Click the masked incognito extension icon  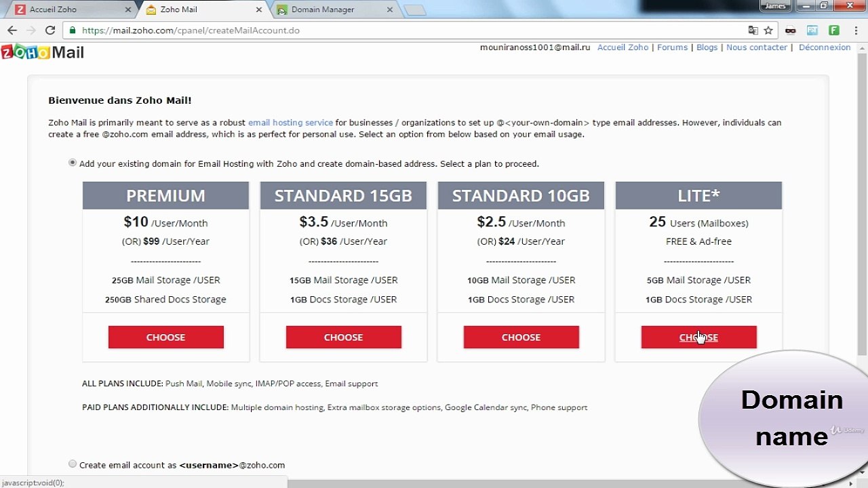click(790, 30)
